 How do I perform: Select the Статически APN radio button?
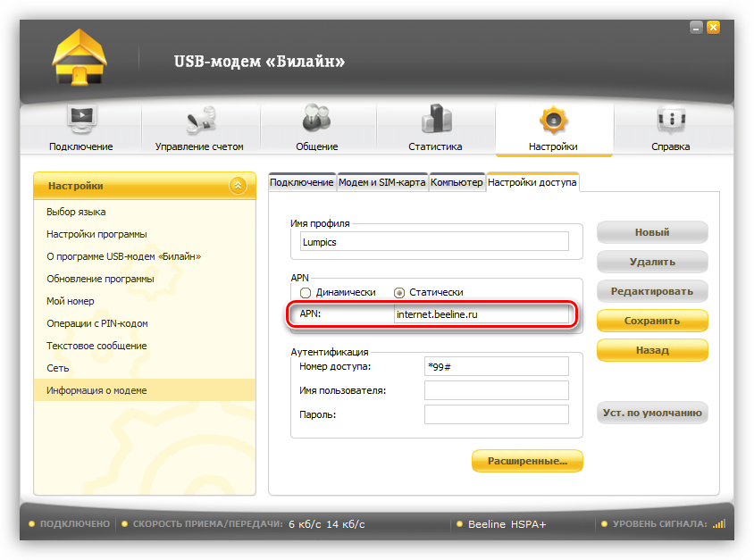click(x=399, y=292)
